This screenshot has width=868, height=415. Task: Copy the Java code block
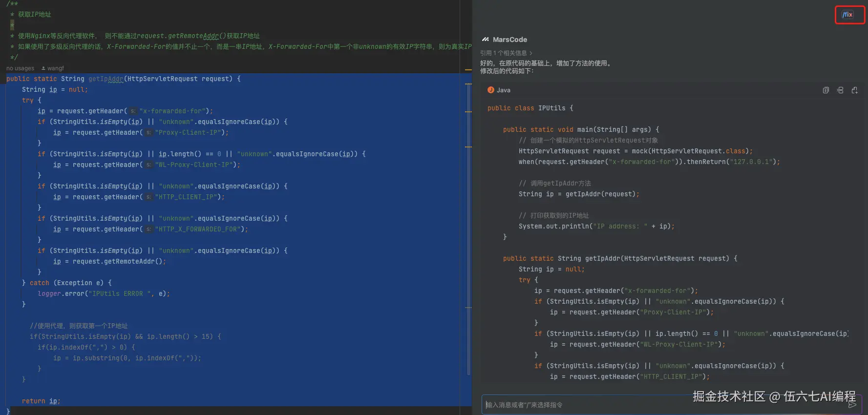826,90
